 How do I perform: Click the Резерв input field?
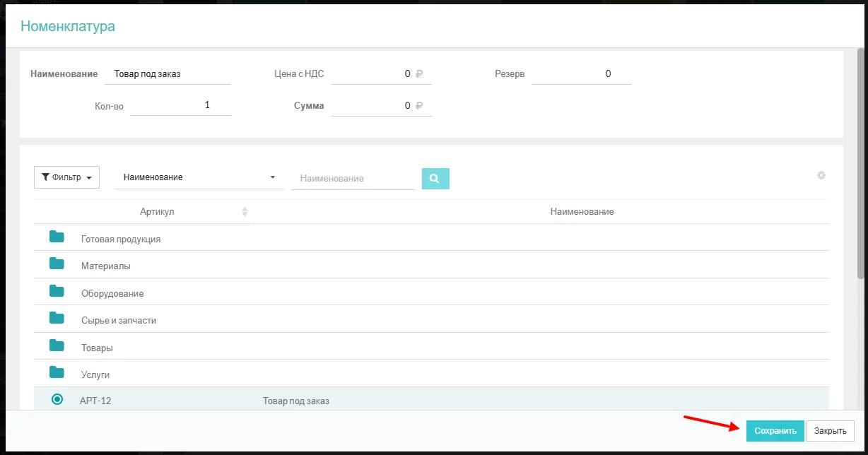click(x=581, y=73)
